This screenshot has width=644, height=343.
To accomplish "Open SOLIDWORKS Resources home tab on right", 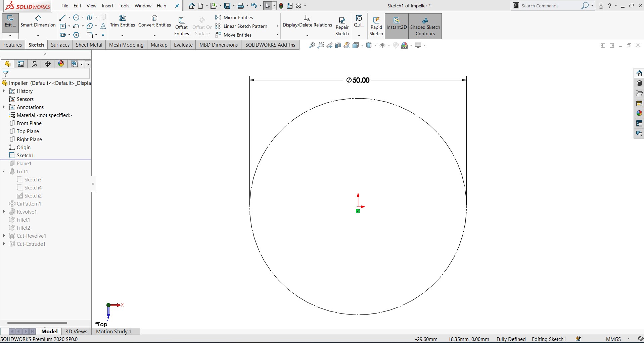I will pos(639,73).
